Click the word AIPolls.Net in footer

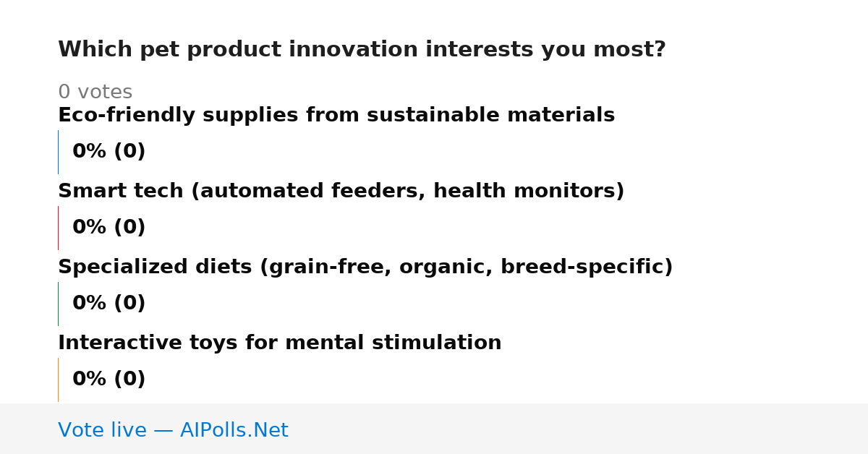coord(234,430)
